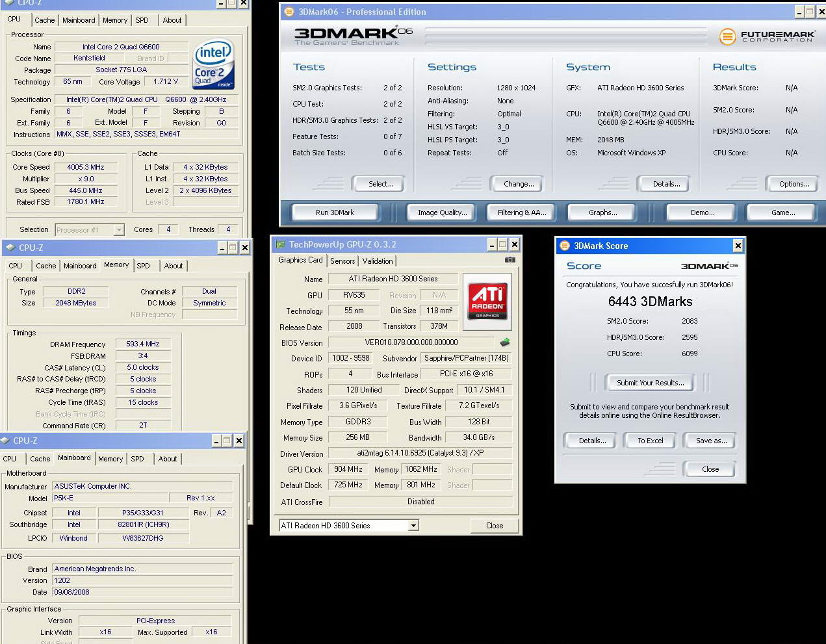Image resolution: width=826 pixels, height=644 pixels.
Task: Click the GPU-Z title bar icon
Action: tap(281, 244)
